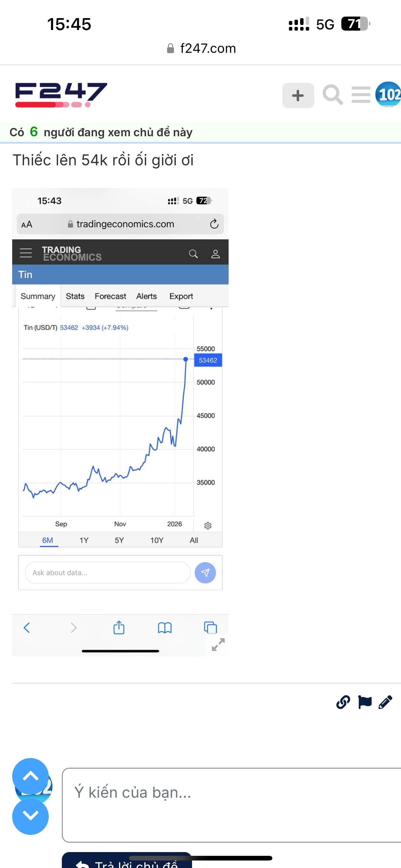Tap the f247.com address bar
The image size is (401, 868).
[202, 48]
